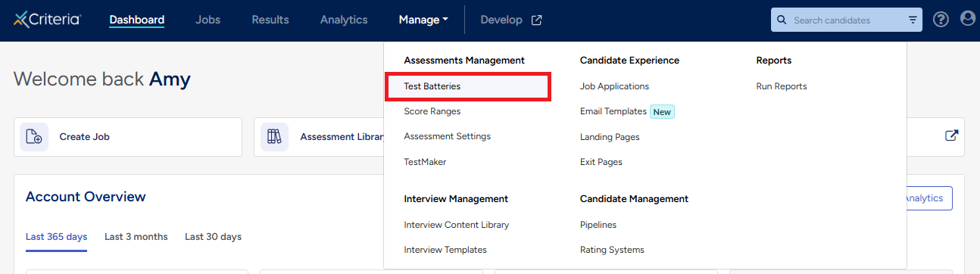Switch to Last 365 days tab

tap(56, 237)
